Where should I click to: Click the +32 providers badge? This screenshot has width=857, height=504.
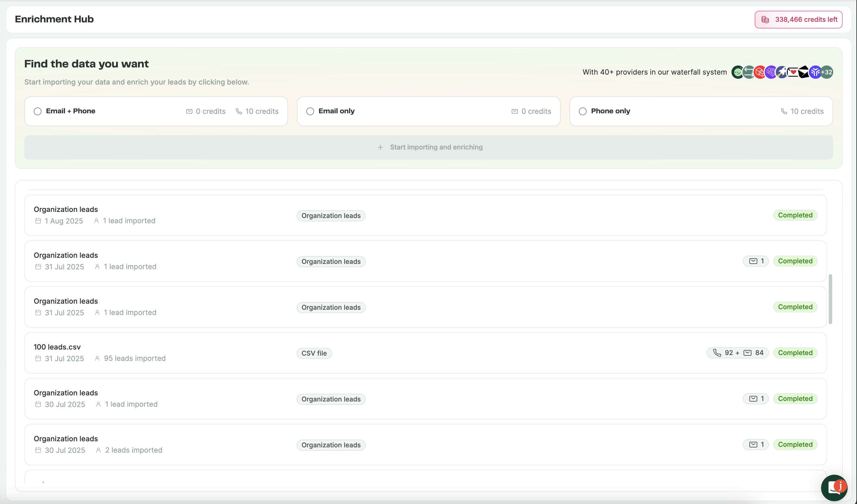(827, 72)
